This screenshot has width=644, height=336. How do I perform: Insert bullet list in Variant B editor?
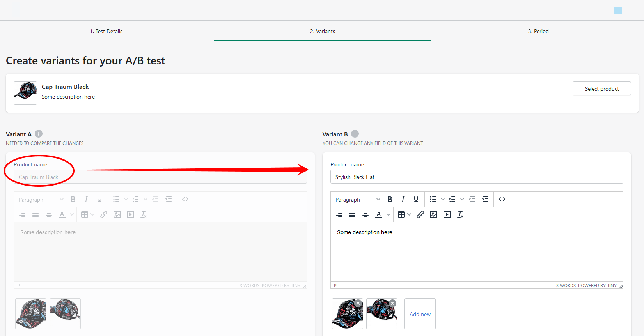click(x=433, y=199)
